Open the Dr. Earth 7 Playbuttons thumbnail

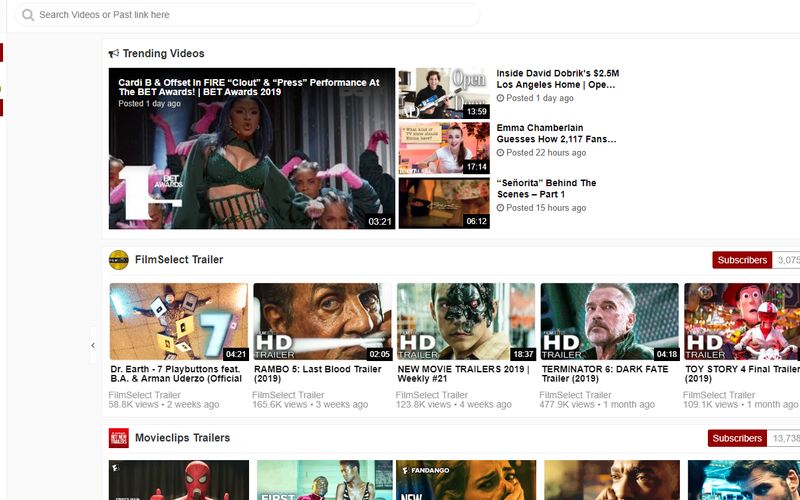179,322
